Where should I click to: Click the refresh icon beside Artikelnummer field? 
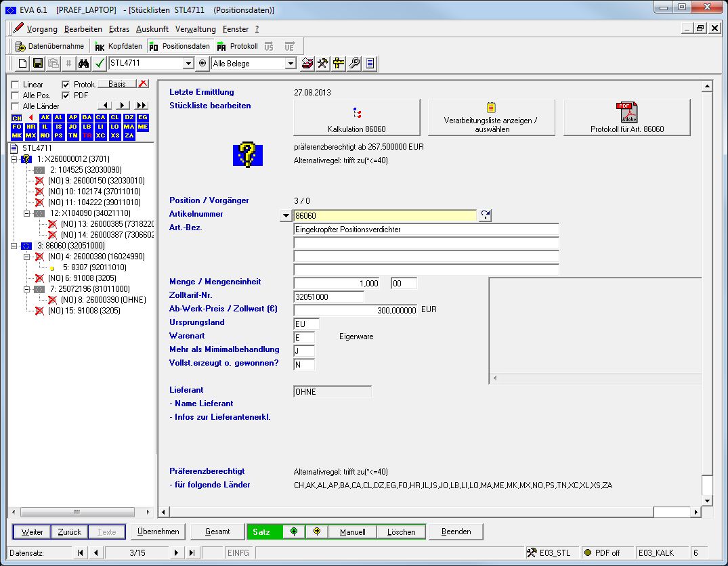pos(485,215)
